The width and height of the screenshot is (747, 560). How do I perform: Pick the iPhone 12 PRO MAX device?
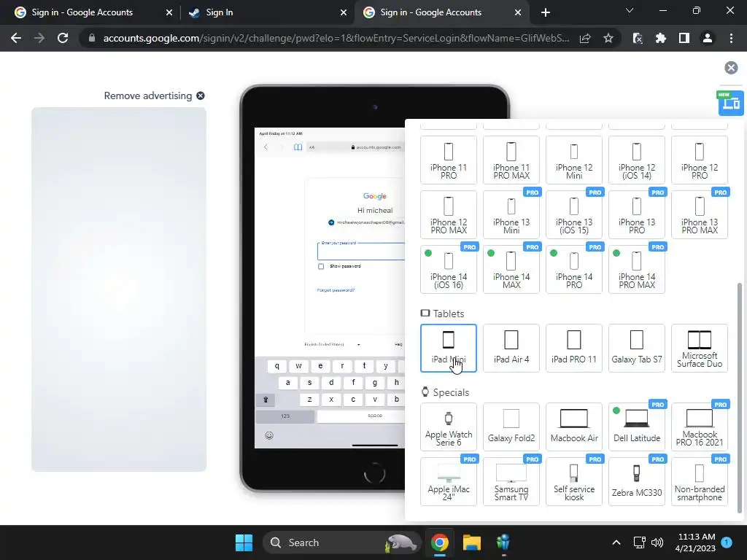click(449, 215)
